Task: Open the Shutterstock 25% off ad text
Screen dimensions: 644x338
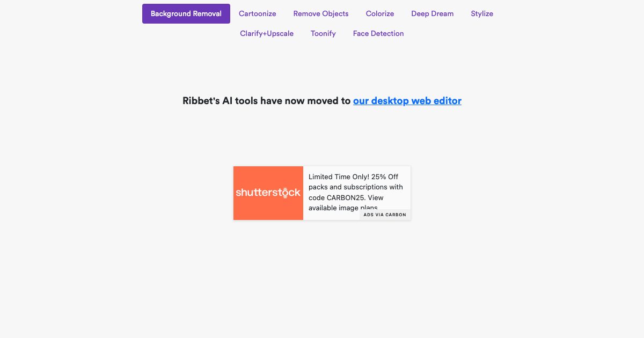Action: (356, 192)
